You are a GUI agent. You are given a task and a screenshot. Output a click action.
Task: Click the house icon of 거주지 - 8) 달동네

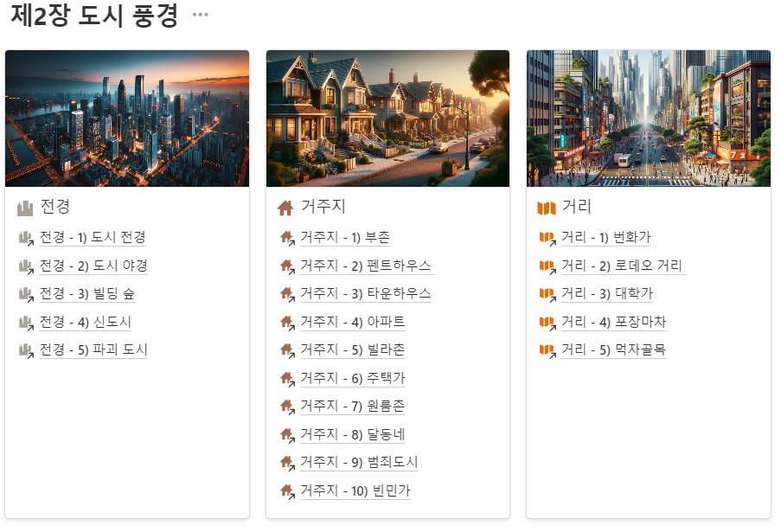[x=287, y=435]
